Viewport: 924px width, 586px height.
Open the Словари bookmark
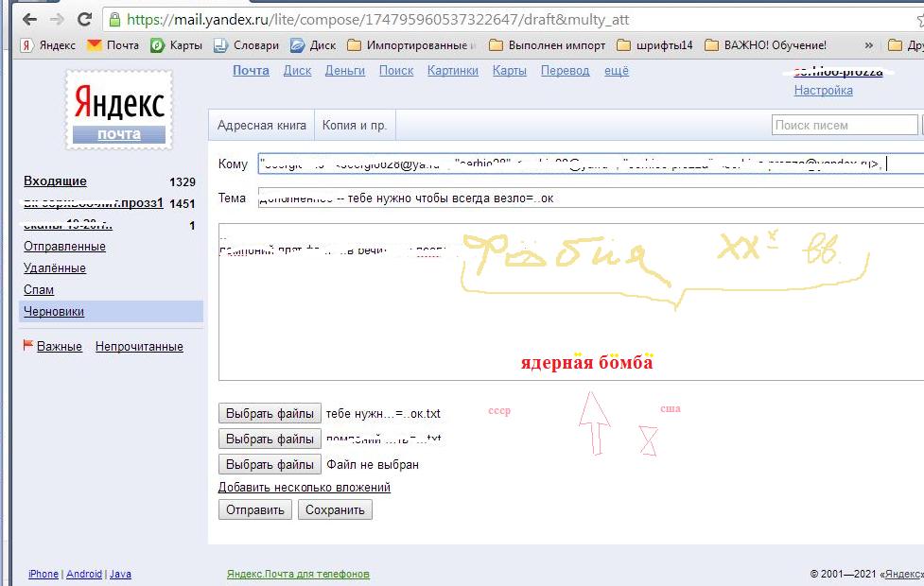tap(246, 44)
